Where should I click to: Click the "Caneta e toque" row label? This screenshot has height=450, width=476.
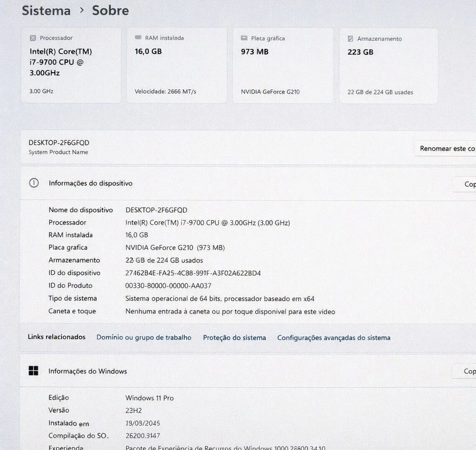coord(72,311)
